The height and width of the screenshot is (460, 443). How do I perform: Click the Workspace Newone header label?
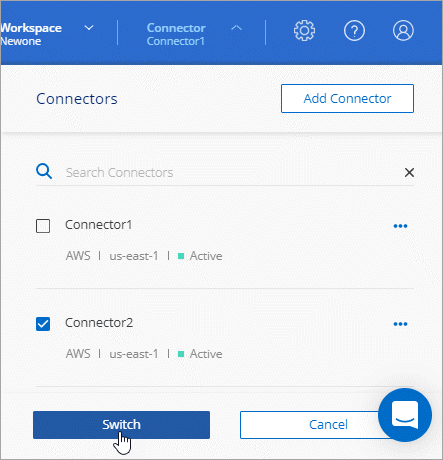click(x=31, y=34)
